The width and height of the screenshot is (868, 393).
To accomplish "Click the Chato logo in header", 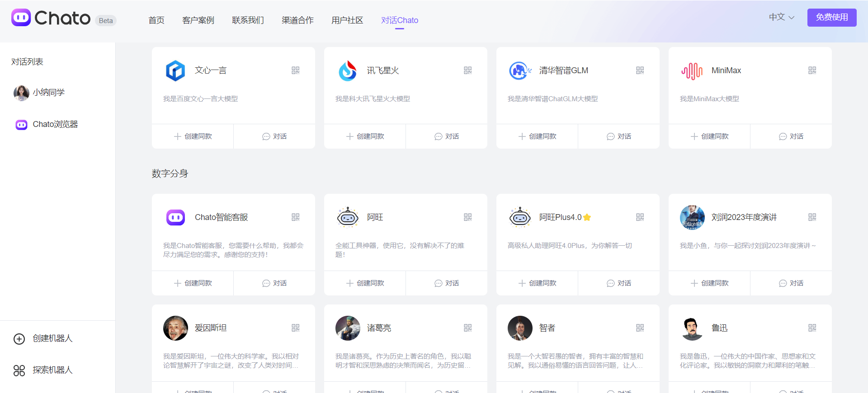I will click(x=51, y=18).
